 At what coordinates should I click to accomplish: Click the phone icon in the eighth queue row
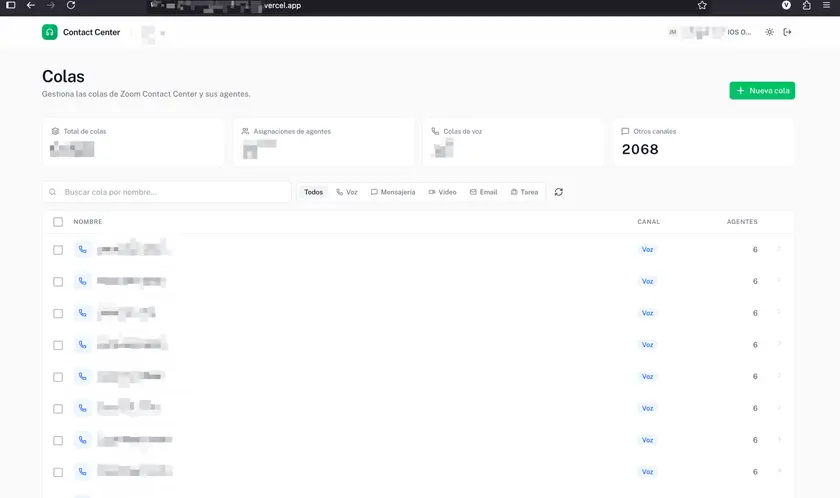(x=82, y=472)
